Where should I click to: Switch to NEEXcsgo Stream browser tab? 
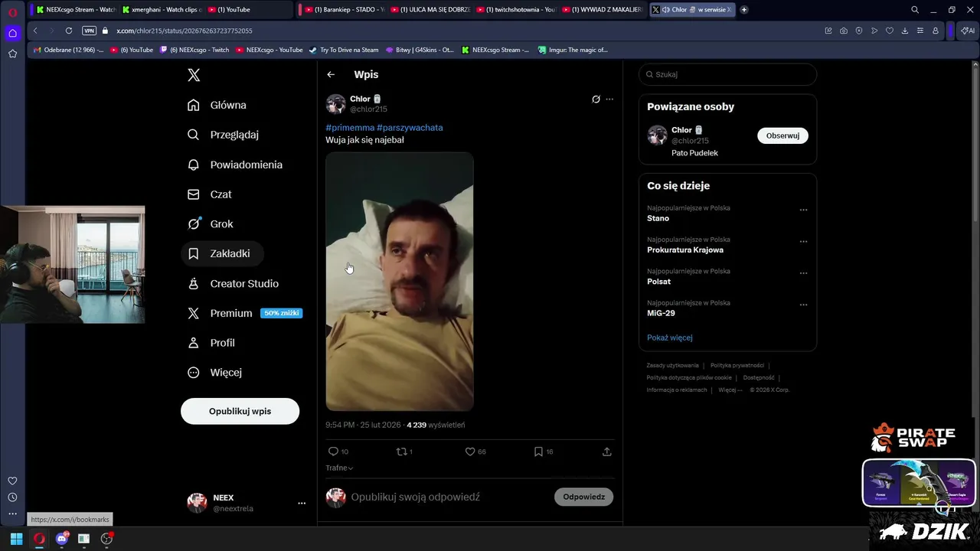(75, 10)
